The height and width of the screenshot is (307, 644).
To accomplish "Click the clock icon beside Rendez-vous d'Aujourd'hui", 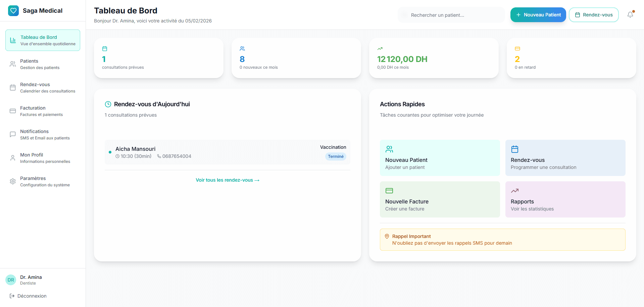I will 108,104.
